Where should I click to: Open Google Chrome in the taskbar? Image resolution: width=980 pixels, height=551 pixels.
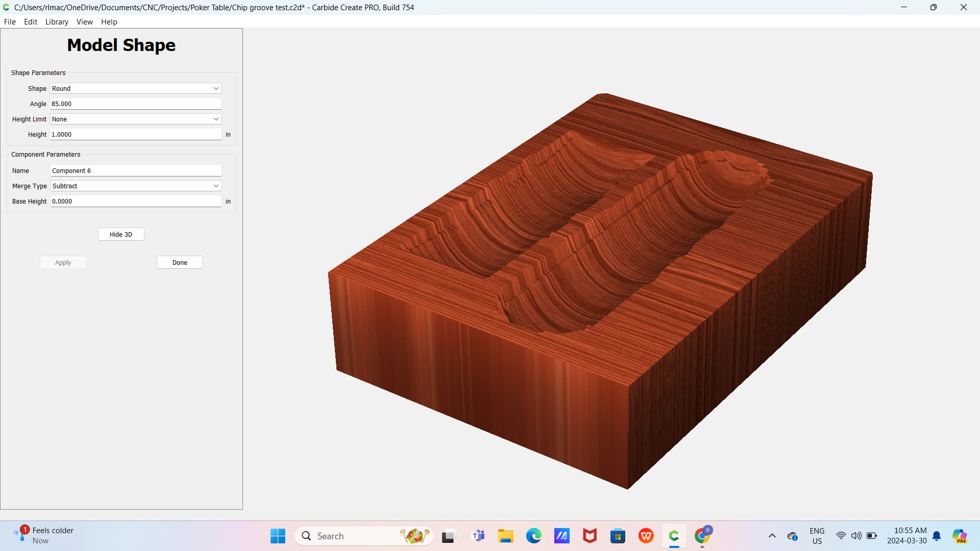coord(702,536)
